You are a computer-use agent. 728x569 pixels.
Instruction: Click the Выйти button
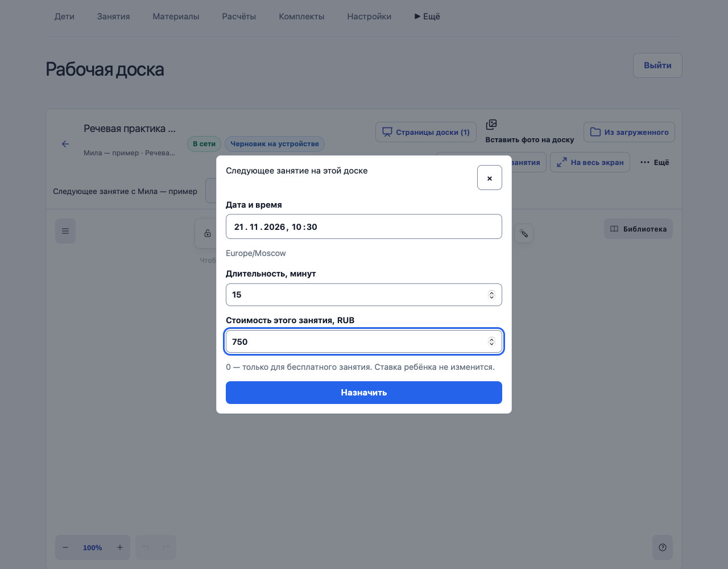coord(657,65)
